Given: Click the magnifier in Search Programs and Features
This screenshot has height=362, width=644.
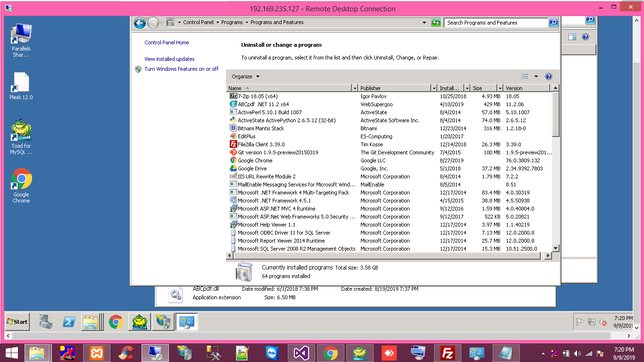Looking at the screenshot, I should pyautogui.click(x=553, y=23).
